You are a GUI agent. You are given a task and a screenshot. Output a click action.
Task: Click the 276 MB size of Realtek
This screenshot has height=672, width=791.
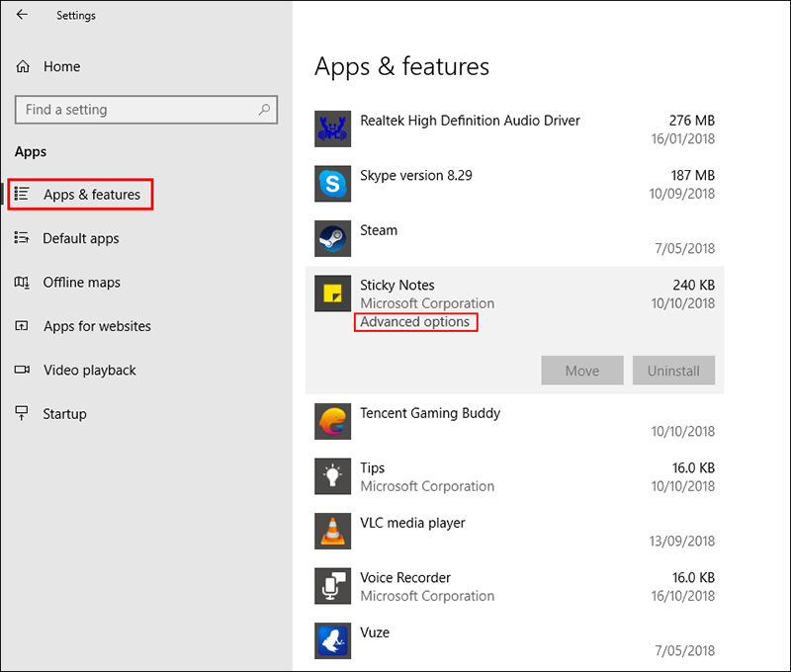[691, 121]
